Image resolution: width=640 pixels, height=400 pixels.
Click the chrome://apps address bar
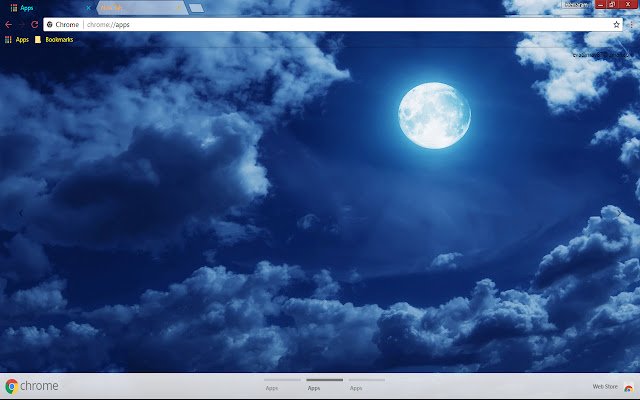333,24
